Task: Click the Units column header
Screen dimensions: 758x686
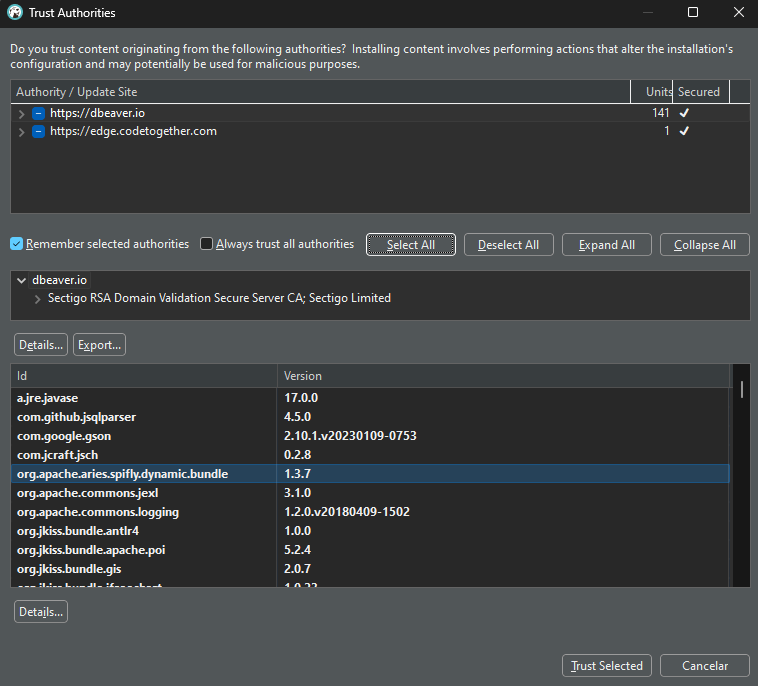Action: point(652,92)
